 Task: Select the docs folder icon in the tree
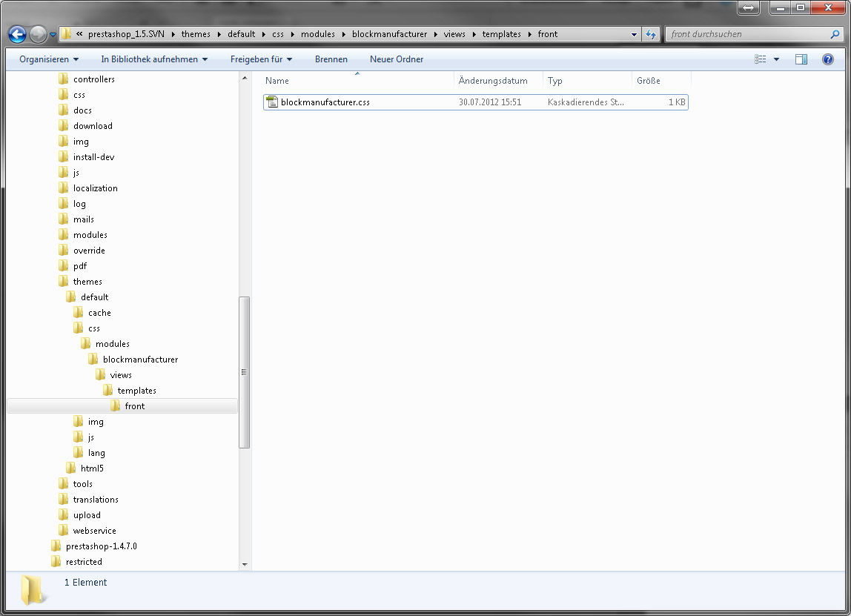pyautogui.click(x=64, y=110)
